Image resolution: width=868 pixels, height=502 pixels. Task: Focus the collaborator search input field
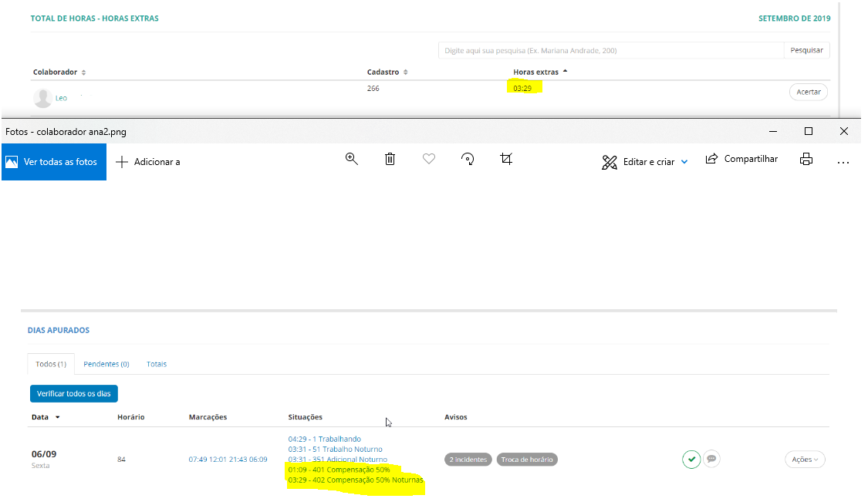coord(611,51)
